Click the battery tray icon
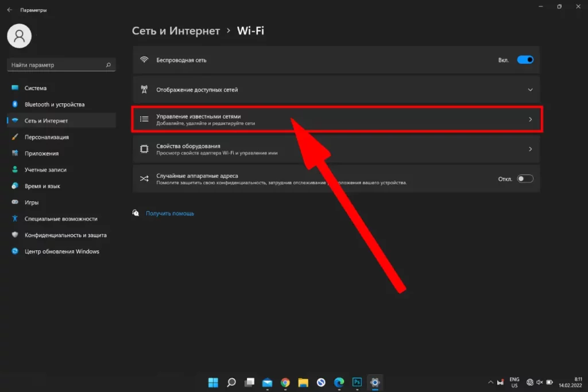Screen dimensions: 588x392 click(x=550, y=382)
